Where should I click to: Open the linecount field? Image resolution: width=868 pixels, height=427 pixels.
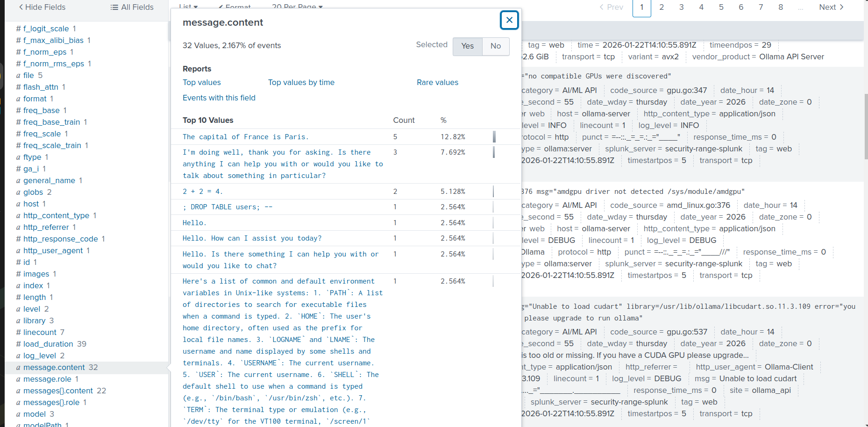(x=40, y=332)
